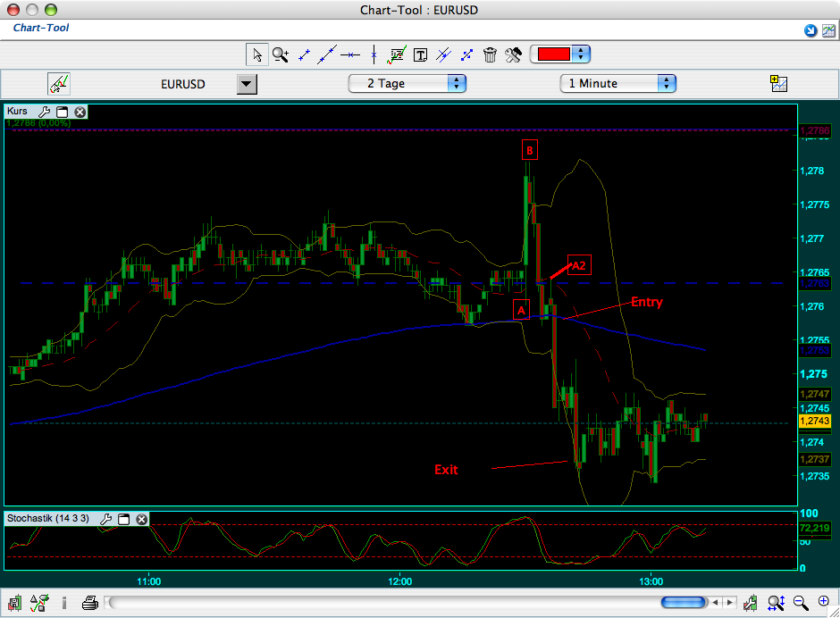The width and height of the screenshot is (840, 618).
Task: Open the EURUSD symbol dropdown arrow
Action: coord(247,84)
